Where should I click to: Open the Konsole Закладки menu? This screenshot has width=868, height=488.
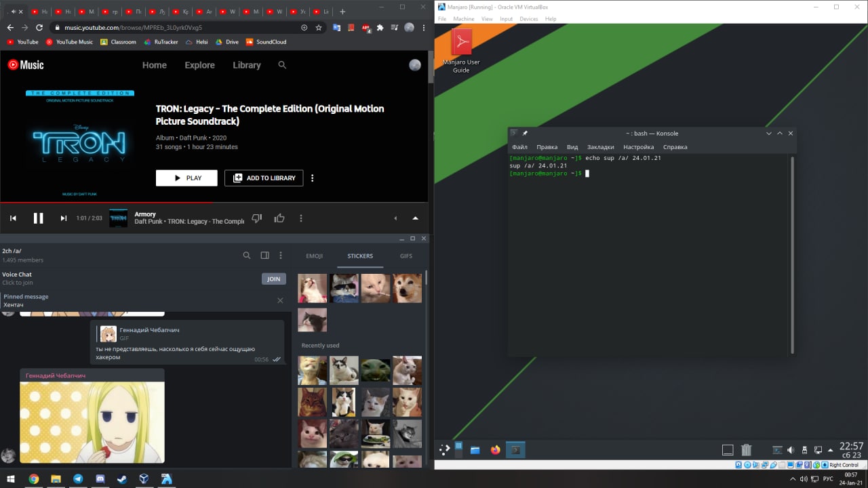click(x=600, y=147)
